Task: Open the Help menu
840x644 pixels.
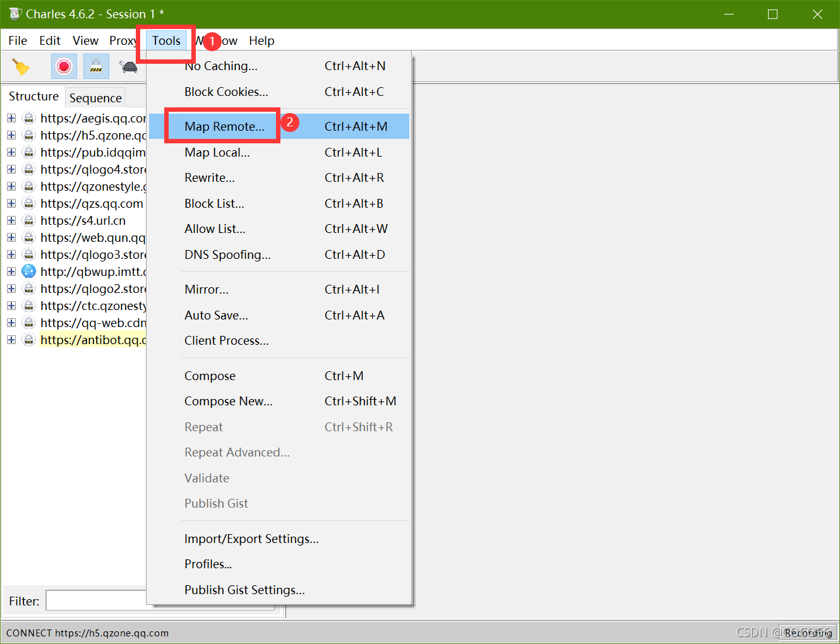Action: point(261,40)
